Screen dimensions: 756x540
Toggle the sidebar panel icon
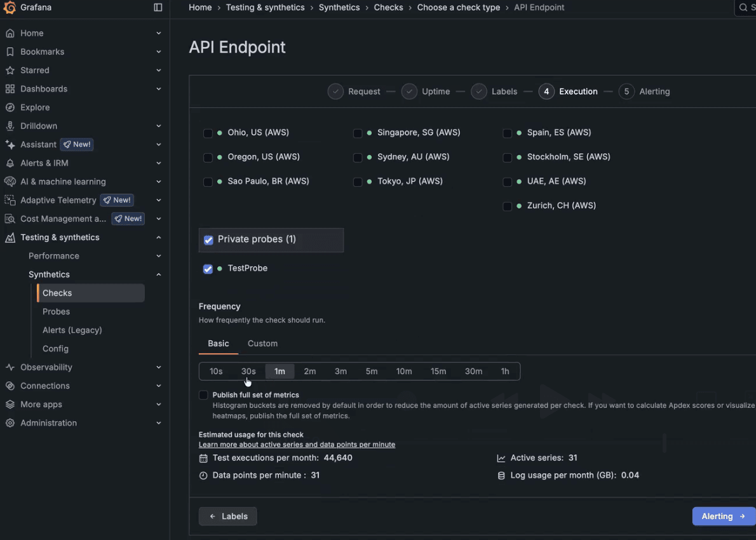click(x=157, y=7)
